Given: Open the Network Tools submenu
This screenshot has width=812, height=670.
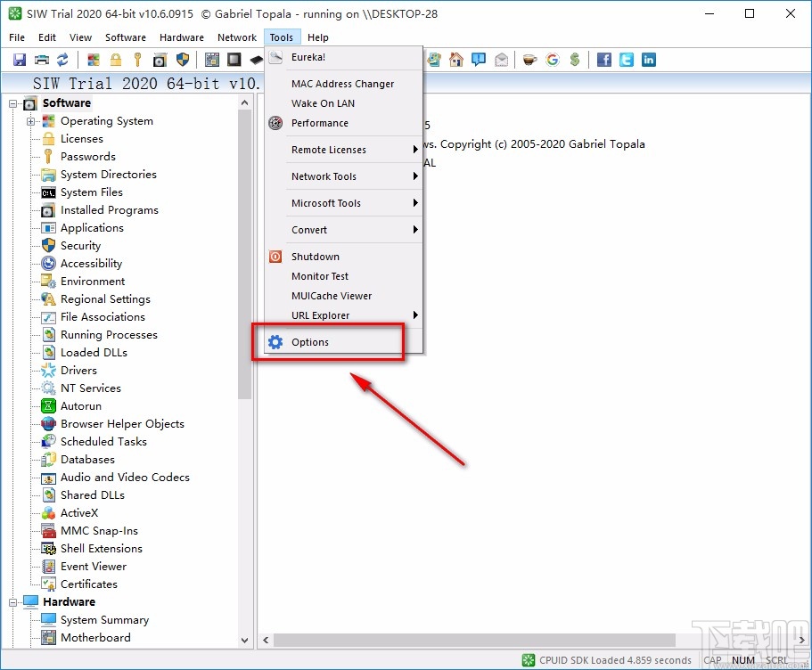Looking at the screenshot, I should click(x=343, y=176).
